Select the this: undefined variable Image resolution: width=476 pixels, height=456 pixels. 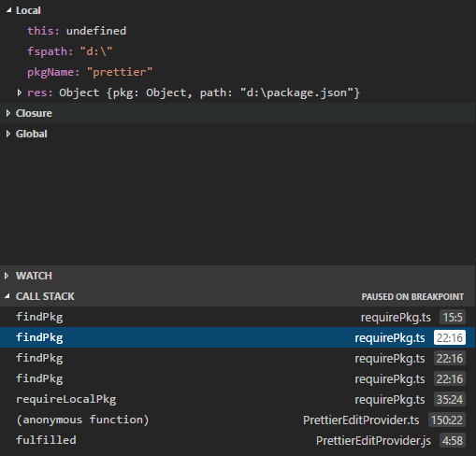(x=77, y=31)
